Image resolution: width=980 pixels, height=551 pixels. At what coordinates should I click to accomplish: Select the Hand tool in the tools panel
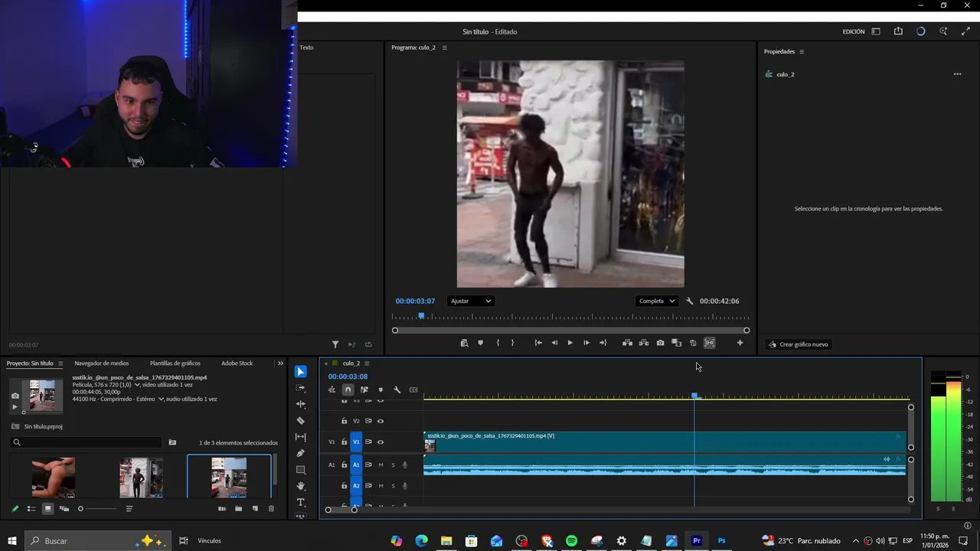pos(300,486)
